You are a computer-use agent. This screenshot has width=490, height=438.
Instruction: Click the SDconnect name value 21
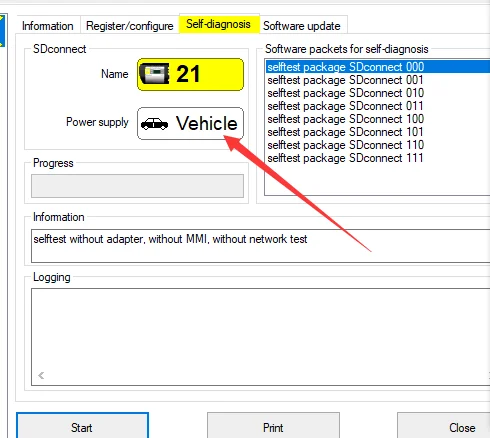[188, 74]
